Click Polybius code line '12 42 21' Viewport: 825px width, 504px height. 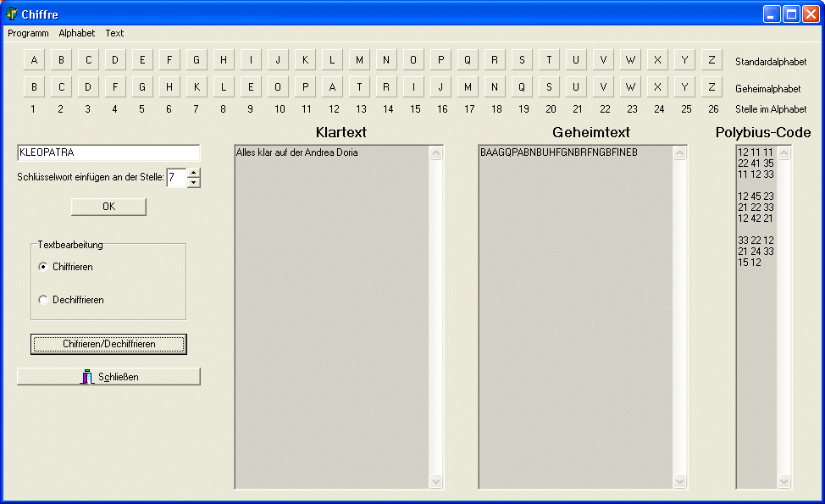click(x=756, y=219)
